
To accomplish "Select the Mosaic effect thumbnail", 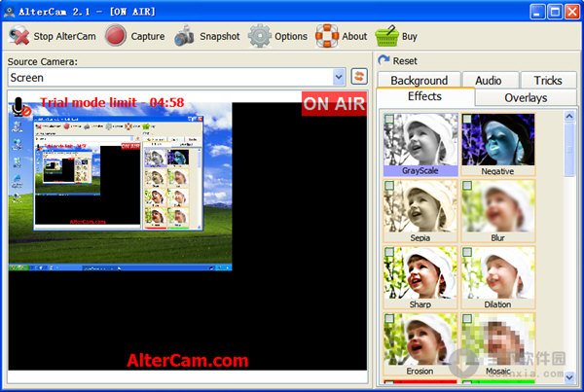I will pyautogui.click(x=498, y=344).
